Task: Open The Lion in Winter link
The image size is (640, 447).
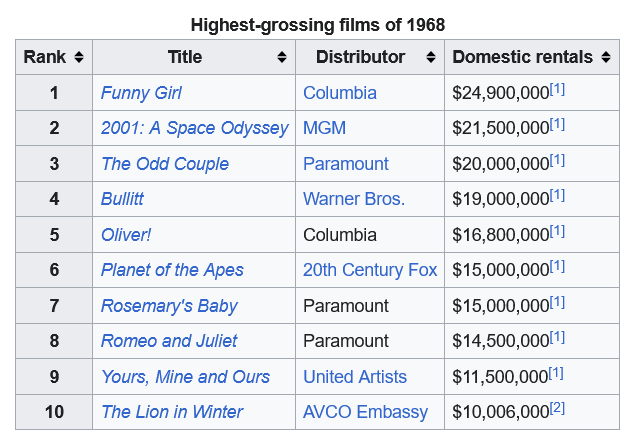Action: click(172, 412)
